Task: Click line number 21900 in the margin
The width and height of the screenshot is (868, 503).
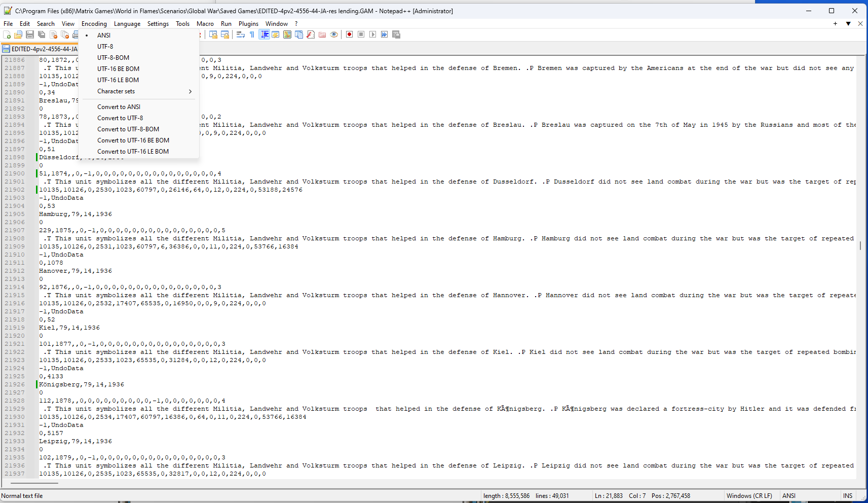Action: pos(15,173)
